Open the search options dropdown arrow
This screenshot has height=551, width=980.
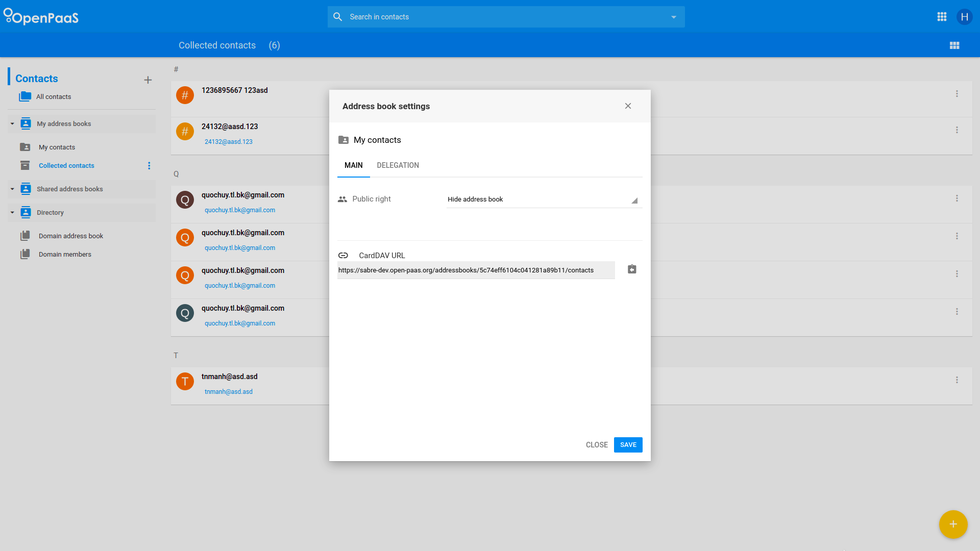(x=674, y=17)
